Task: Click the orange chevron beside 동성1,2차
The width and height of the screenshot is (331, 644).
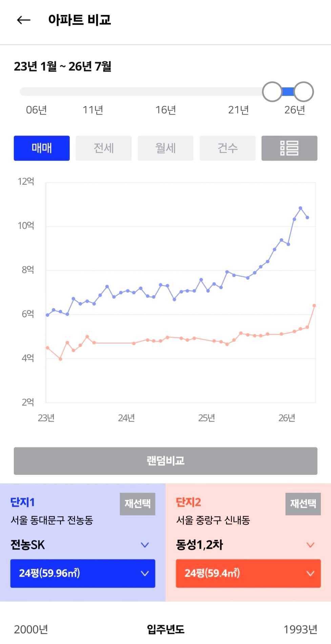Action: [x=310, y=545]
